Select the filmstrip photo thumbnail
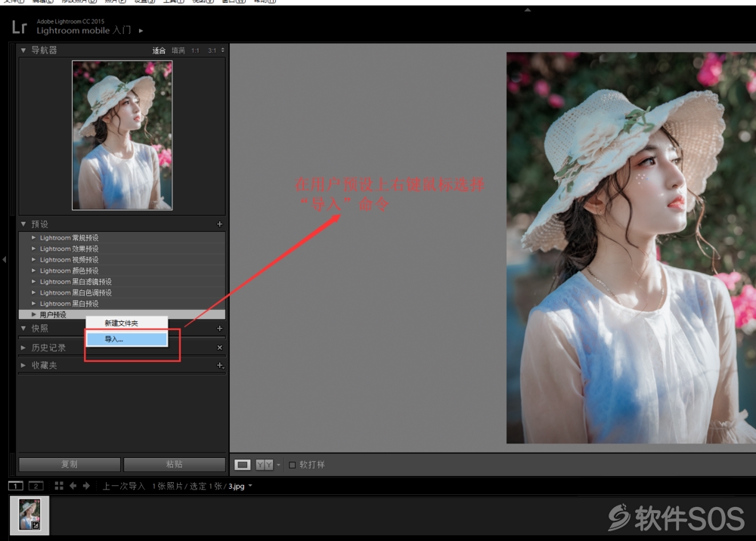The width and height of the screenshot is (756, 541). 29,515
